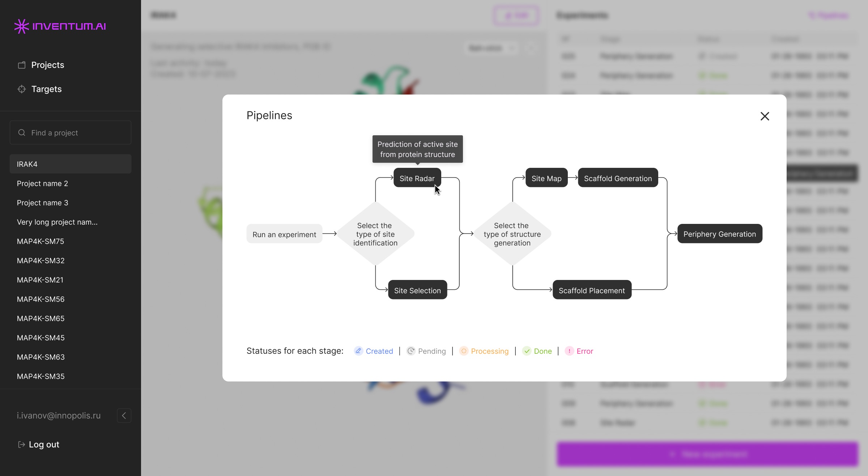Click the Error exclamation status icon
The width and height of the screenshot is (868, 476).
pyautogui.click(x=569, y=351)
